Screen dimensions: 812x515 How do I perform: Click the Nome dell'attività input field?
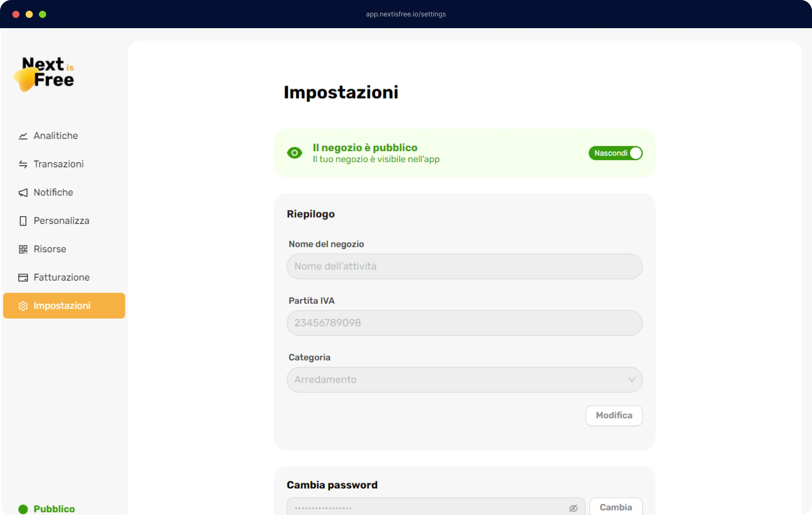[464, 266]
